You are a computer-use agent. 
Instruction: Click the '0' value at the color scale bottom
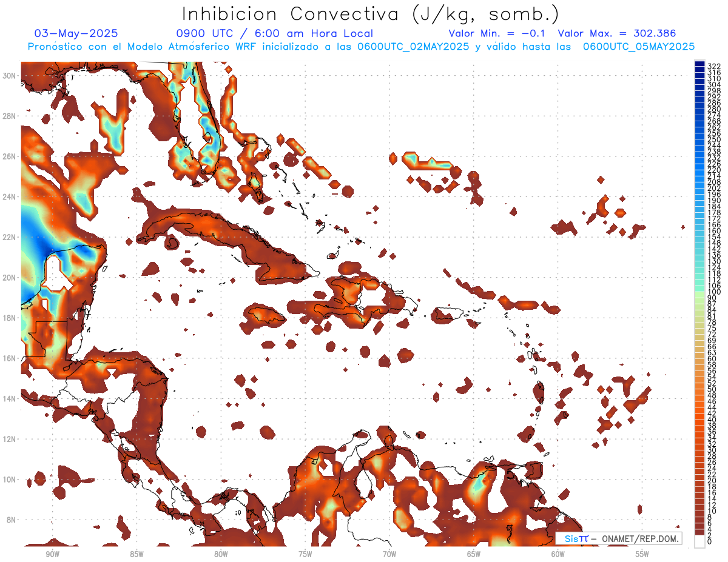710,541
